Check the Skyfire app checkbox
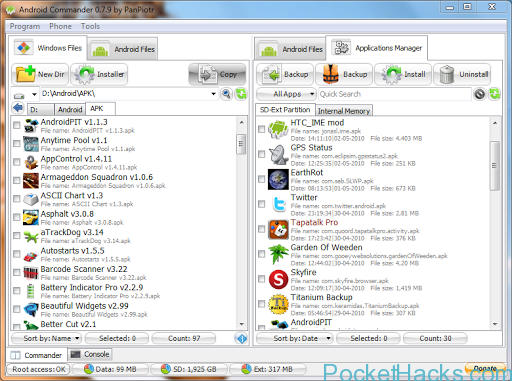 (x=262, y=279)
